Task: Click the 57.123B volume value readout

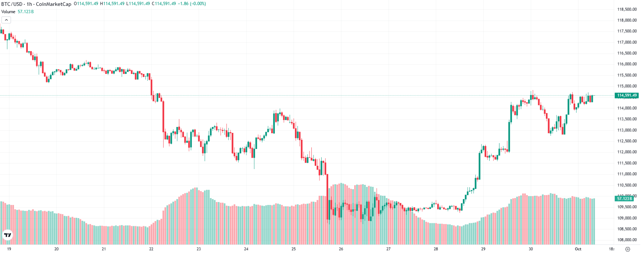Action: (x=25, y=12)
